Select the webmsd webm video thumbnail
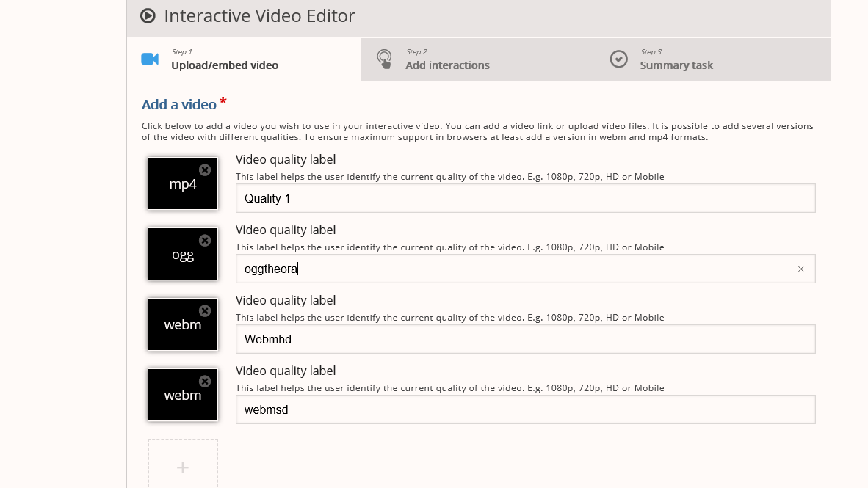 (183, 395)
